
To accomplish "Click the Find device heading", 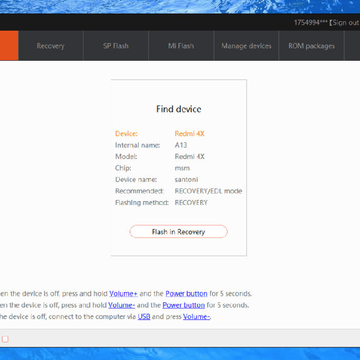I will click(x=179, y=109).
